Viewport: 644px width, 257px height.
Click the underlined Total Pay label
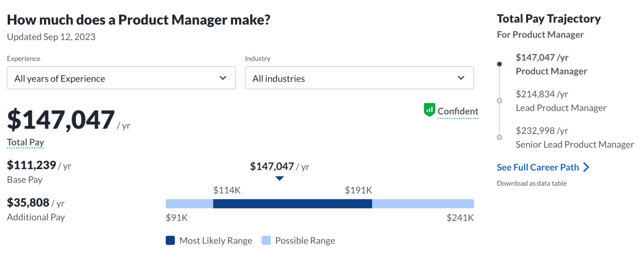[25, 142]
